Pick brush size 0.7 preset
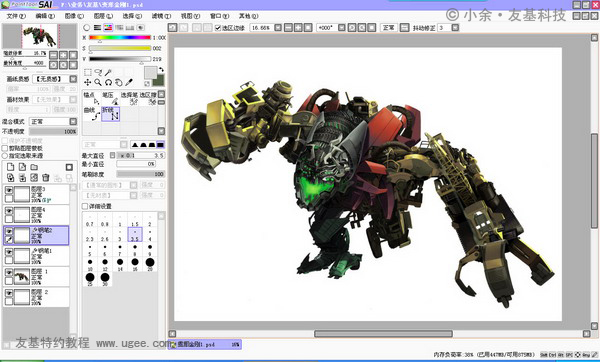This screenshot has height=362, width=600. point(90,220)
